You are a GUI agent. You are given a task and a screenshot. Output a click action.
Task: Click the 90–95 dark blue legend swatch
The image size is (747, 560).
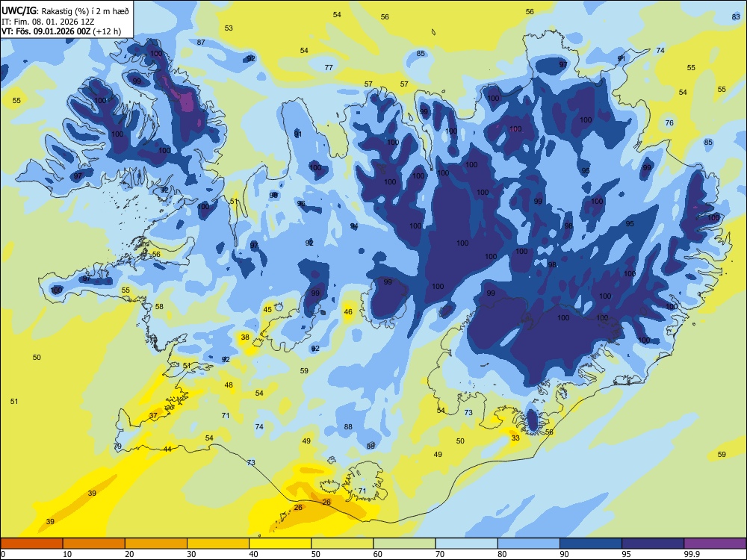point(591,544)
